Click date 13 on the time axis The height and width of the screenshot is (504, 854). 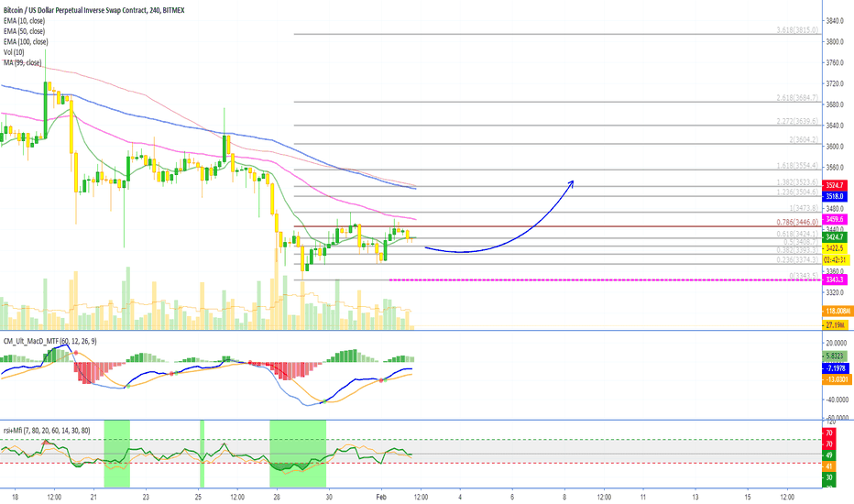point(695,497)
